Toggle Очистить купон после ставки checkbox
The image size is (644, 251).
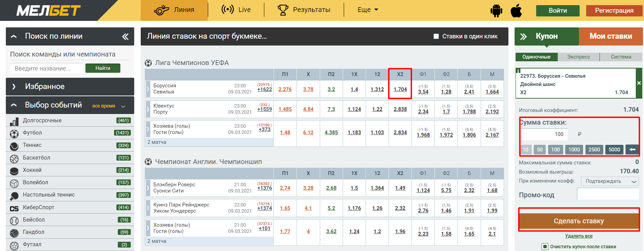(545, 247)
